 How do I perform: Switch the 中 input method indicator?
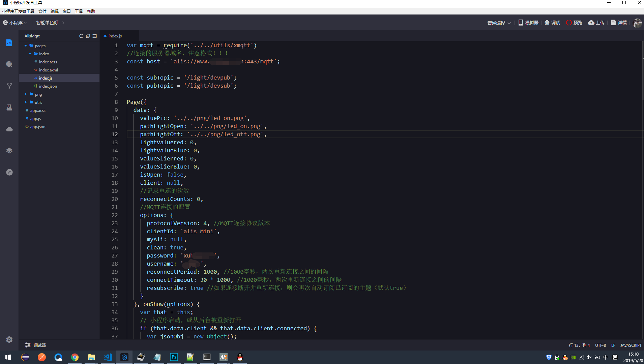coord(606,357)
